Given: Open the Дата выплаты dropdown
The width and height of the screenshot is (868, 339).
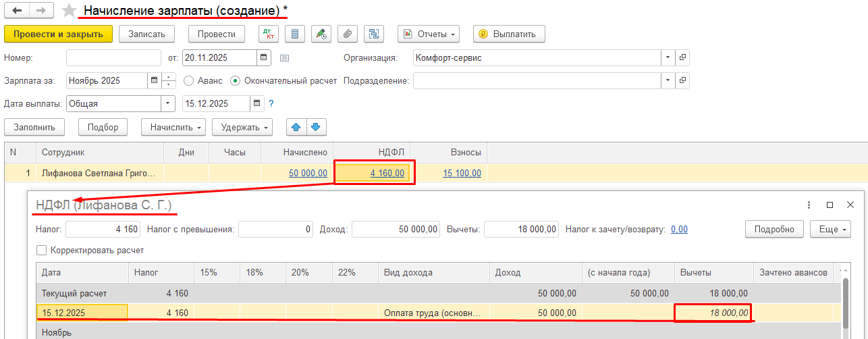Looking at the screenshot, I should (x=168, y=104).
